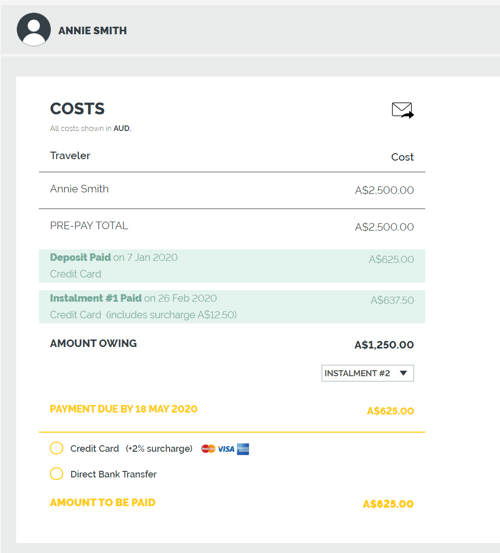Click the Cost column header
The height and width of the screenshot is (553, 500).
[402, 157]
